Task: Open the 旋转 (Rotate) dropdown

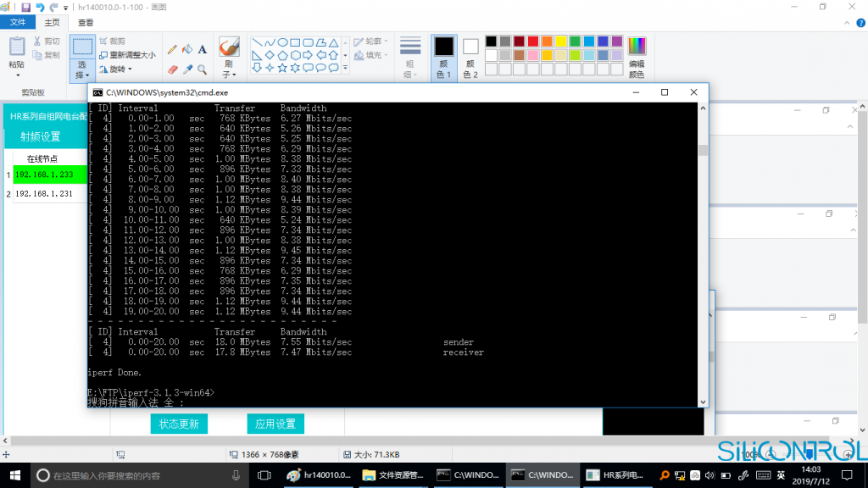Action: point(115,69)
